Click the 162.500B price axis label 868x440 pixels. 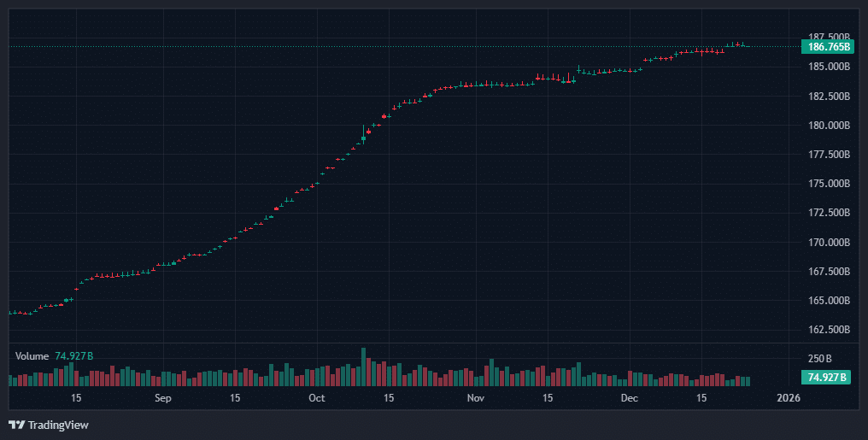click(x=828, y=330)
